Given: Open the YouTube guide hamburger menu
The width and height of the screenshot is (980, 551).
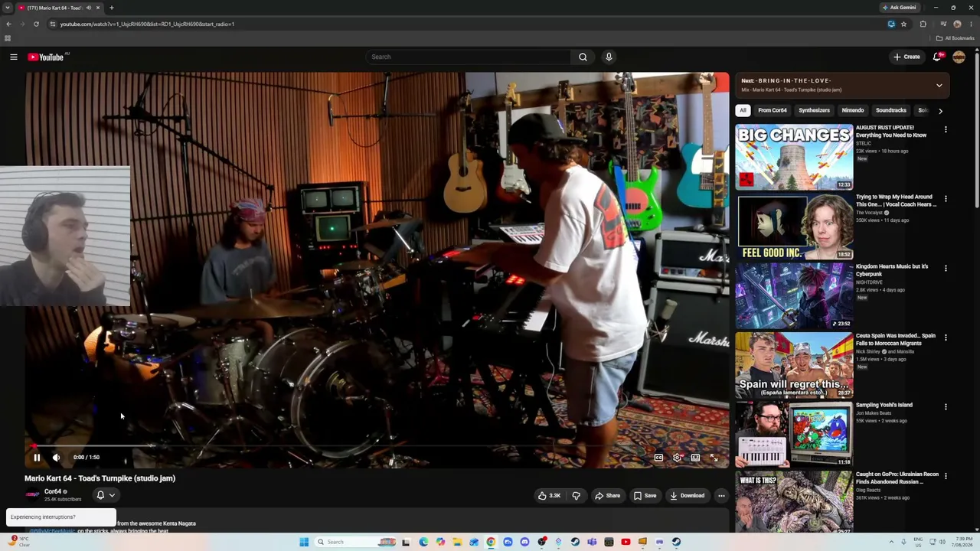Looking at the screenshot, I should [14, 57].
